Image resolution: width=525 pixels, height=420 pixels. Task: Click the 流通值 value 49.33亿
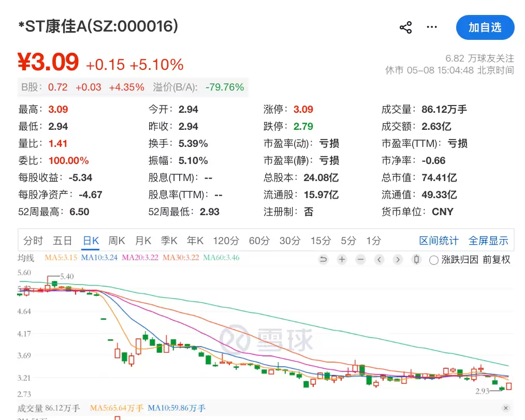[439, 194]
